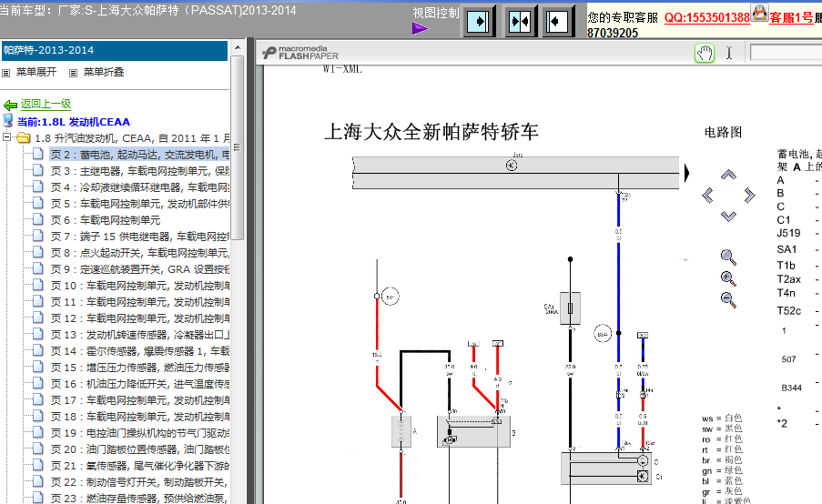Open 页 17 tree entry

tap(139, 399)
